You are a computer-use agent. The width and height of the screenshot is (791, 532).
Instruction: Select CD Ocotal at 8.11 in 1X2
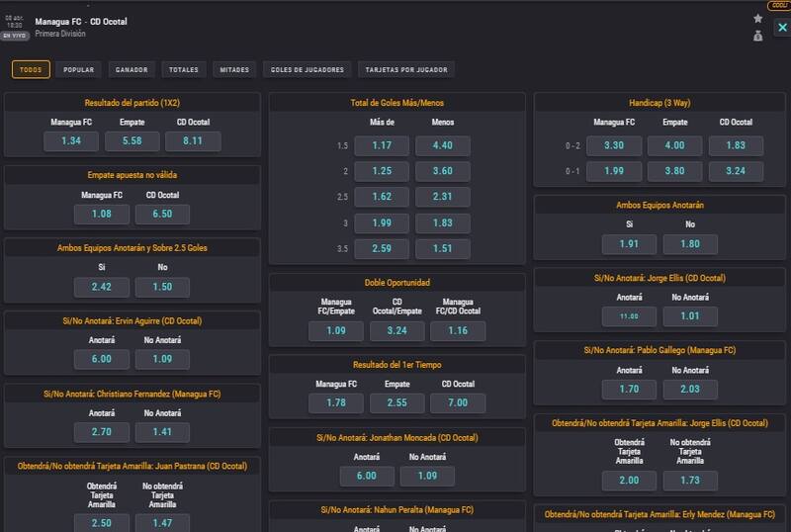coord(193,141)
